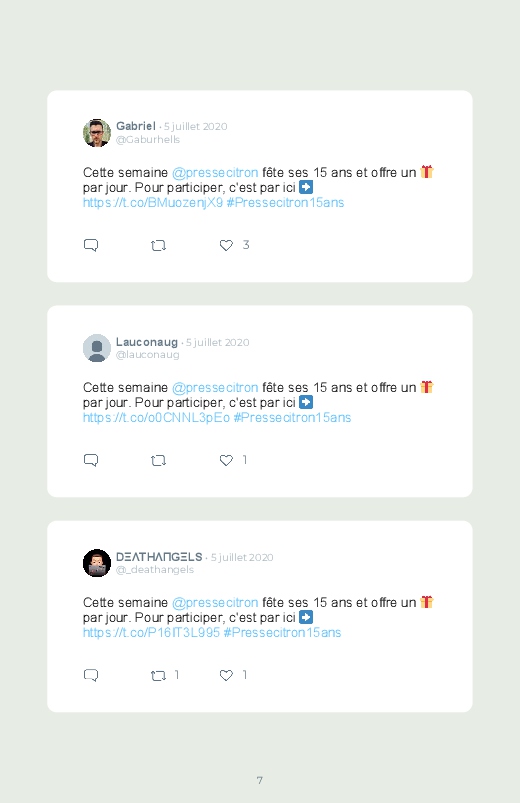Retweet Lauconaug's tweet
Screen dimensions: 520x803
point(158,461)
